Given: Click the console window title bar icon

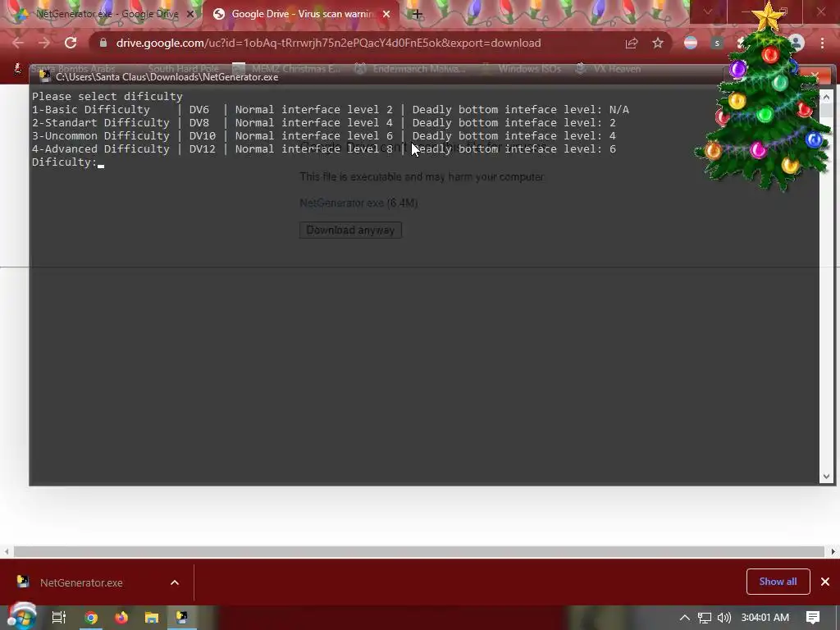Looking at the screenshot, I should [x=45, y=76].
